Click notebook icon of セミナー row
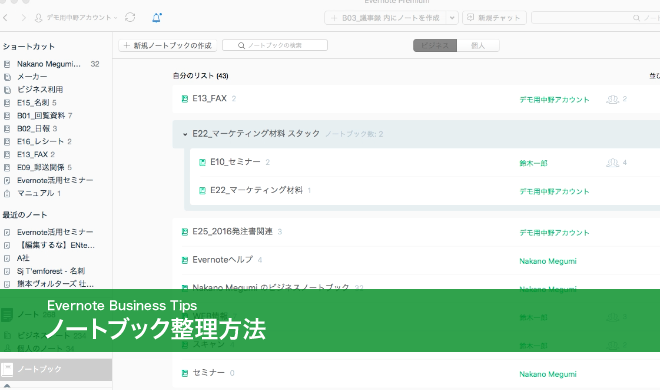This screenshot has height=390, width=660. click(x=184, y=373)
